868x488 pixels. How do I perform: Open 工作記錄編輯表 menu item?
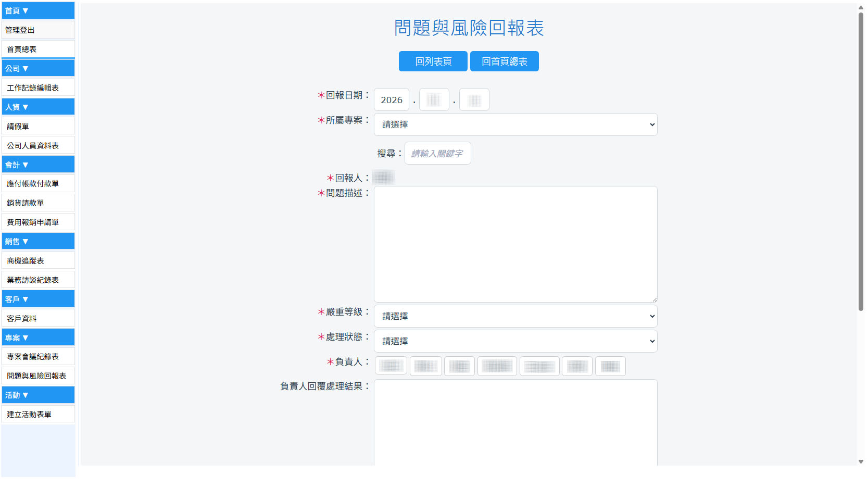pos(38,87)
